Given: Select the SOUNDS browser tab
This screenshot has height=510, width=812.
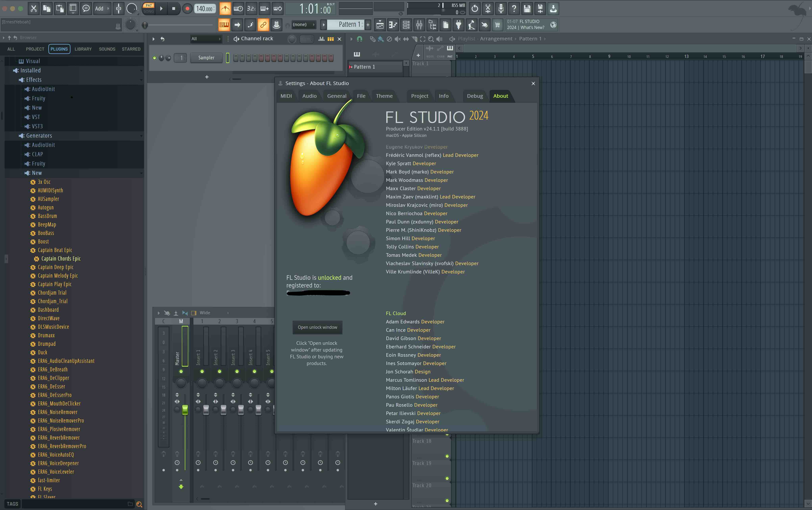Looking at the screenshot, I should coord(107,49).
